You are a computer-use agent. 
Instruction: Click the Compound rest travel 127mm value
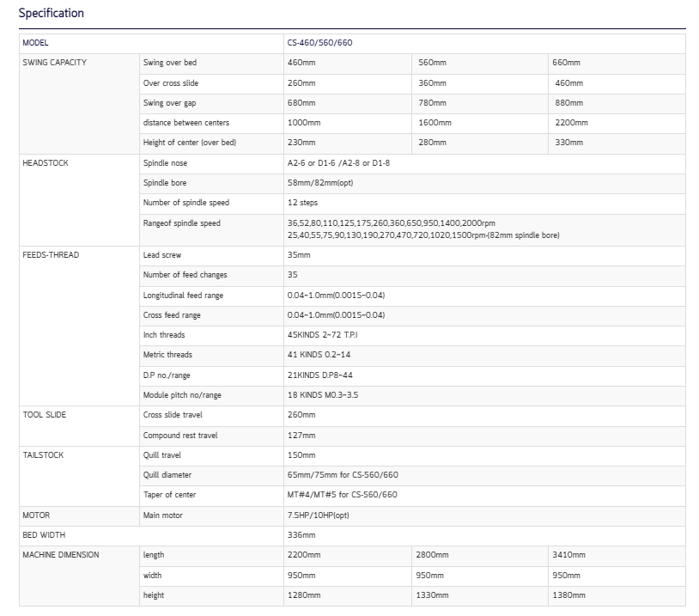click(x=301, y=435)
